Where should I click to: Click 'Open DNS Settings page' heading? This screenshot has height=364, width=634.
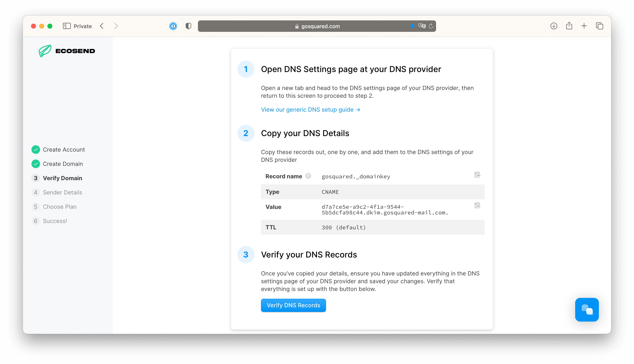351,69
